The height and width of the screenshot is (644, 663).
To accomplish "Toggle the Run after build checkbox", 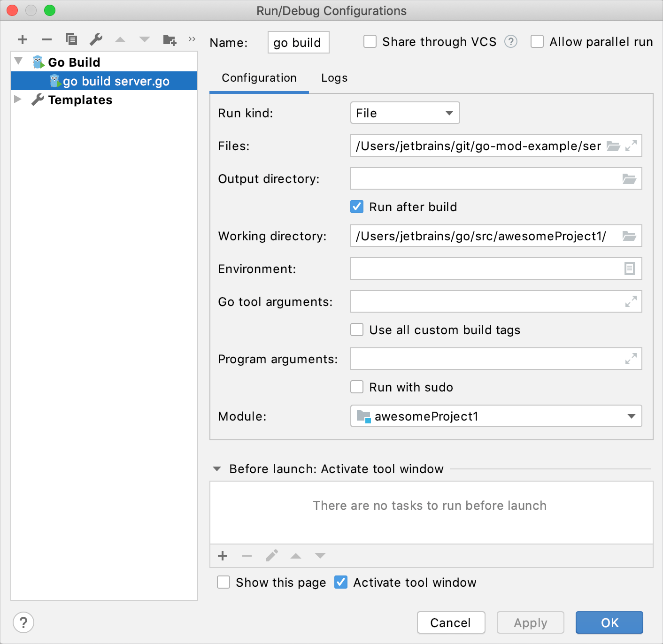I will pos(357,207).
